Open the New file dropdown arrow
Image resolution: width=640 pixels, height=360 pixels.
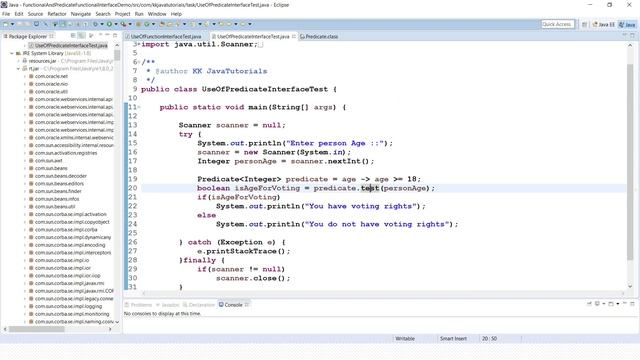[x=12, y=24]
